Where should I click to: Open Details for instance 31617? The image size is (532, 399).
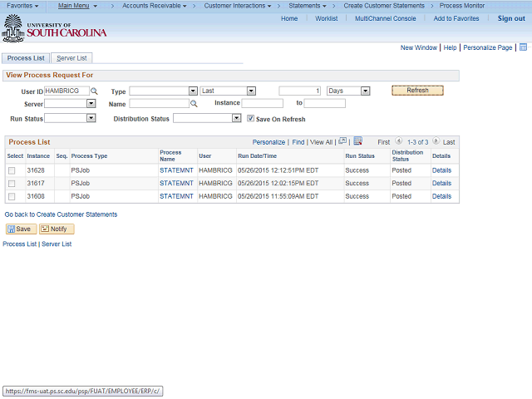(x=441, y=183)
